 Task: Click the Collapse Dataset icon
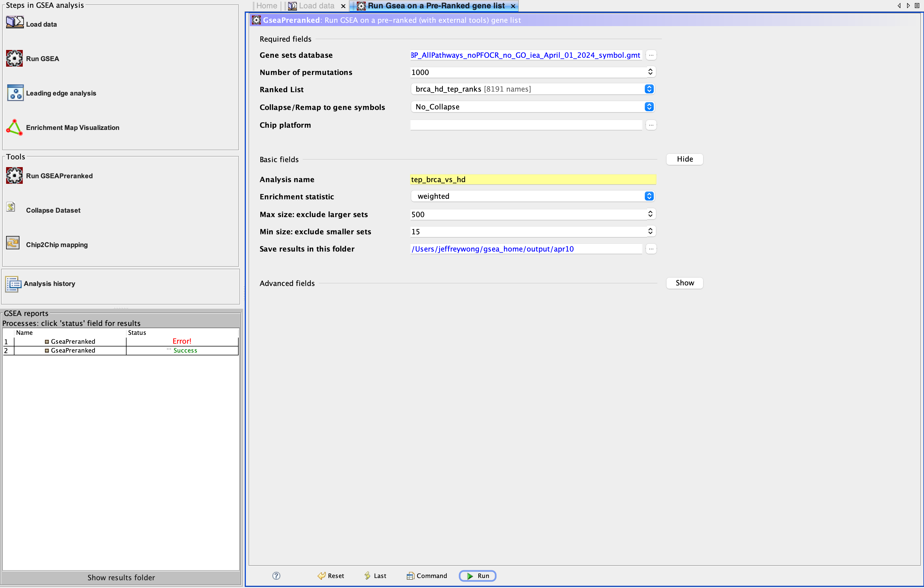coord(11,207)
